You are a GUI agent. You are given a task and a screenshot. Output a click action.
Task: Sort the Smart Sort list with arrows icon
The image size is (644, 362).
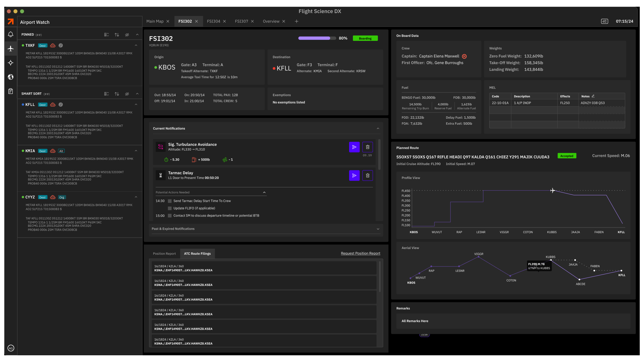click(x=117, y=94)
